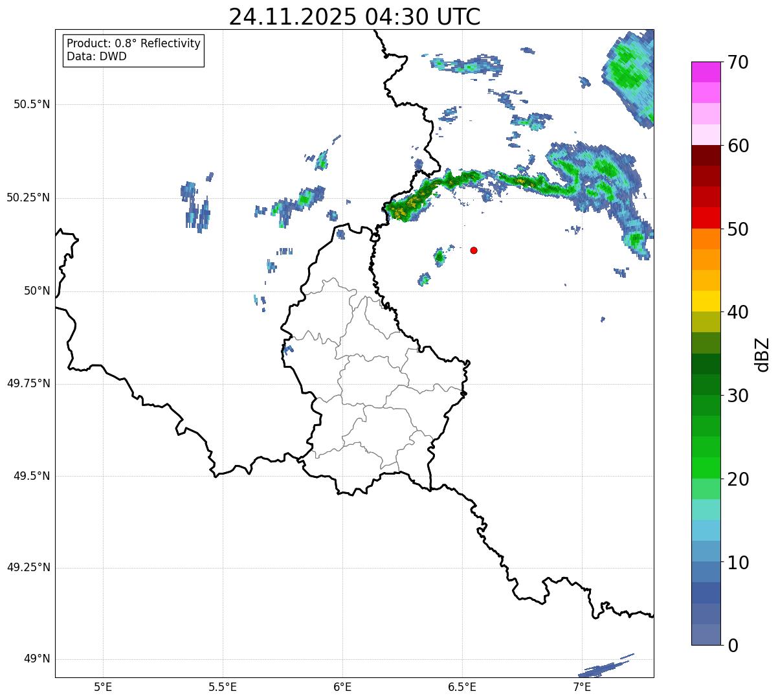Click the 6°E longitude label
Image resolution: width=778 pixels, height=700 pixels.
[x=342, y=687]
